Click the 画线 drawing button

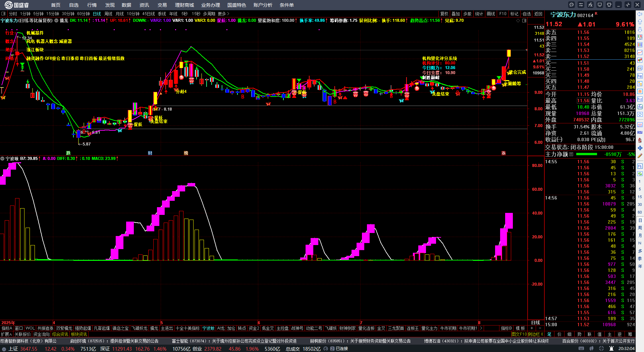[491, 14]
